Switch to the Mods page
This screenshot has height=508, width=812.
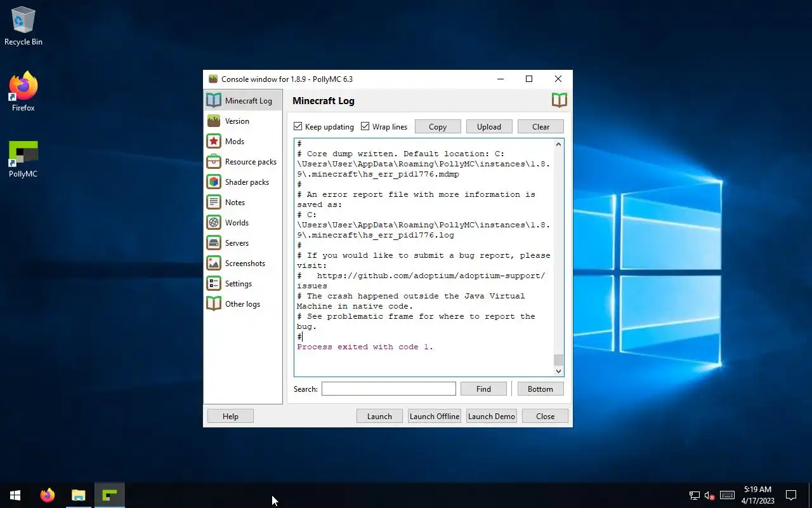coord(243,141)
